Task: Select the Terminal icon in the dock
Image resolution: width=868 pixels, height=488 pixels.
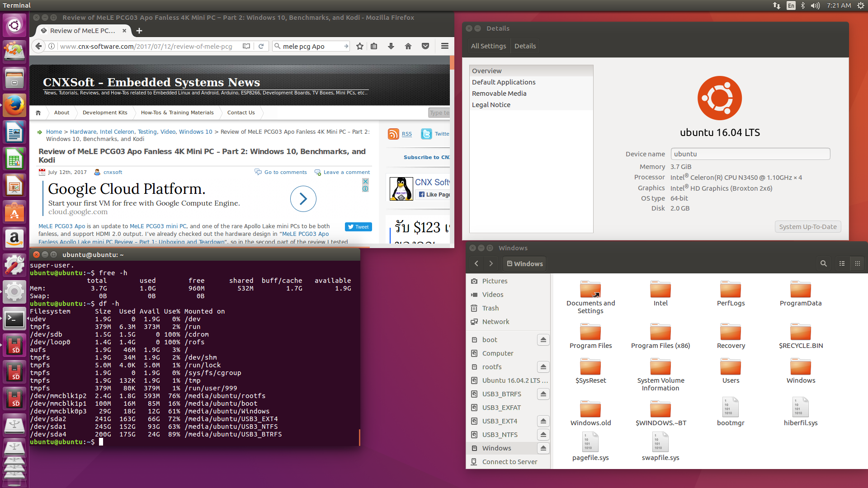Action: point(14,319)
